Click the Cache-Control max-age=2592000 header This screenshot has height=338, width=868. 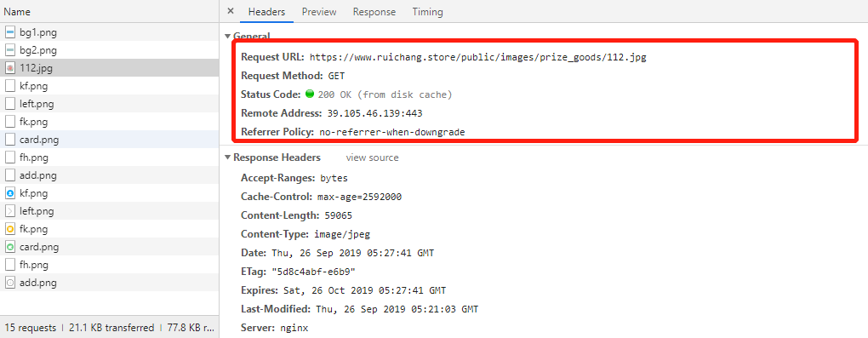pyautogui.click(x=321, y=197)
